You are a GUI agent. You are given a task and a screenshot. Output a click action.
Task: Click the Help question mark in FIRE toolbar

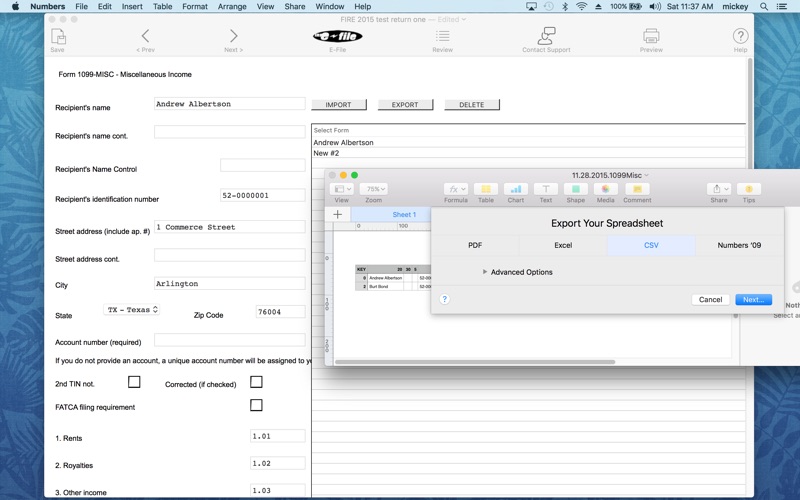(x=740, y=36)
